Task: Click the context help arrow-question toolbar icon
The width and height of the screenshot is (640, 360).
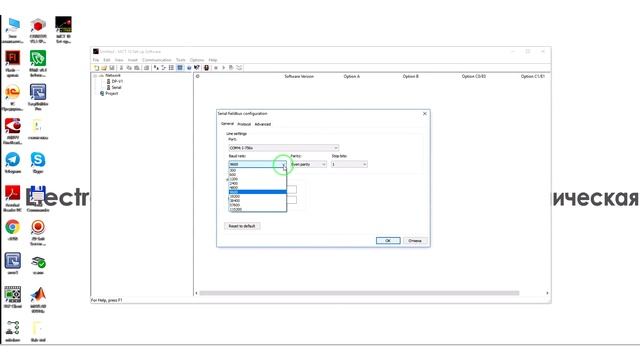Action: pyautogui.click(x=197, y=68)
